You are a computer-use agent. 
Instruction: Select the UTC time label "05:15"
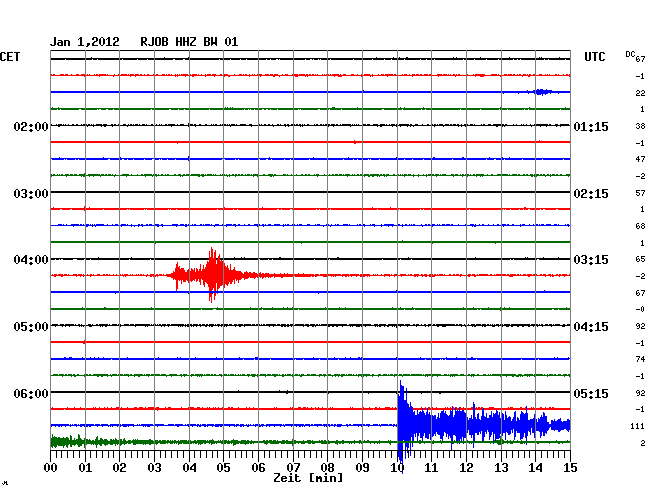[x=591, y=393]
